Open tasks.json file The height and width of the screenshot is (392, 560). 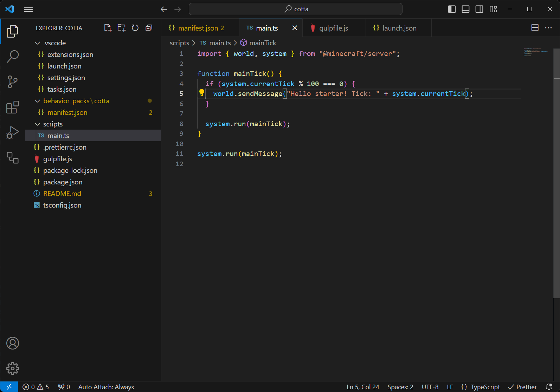93,89
